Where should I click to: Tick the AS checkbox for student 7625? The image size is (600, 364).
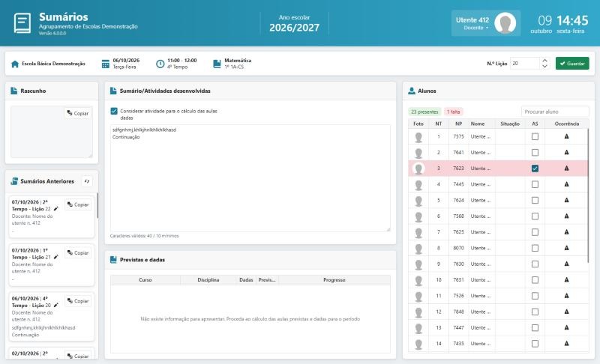(535, 232)
